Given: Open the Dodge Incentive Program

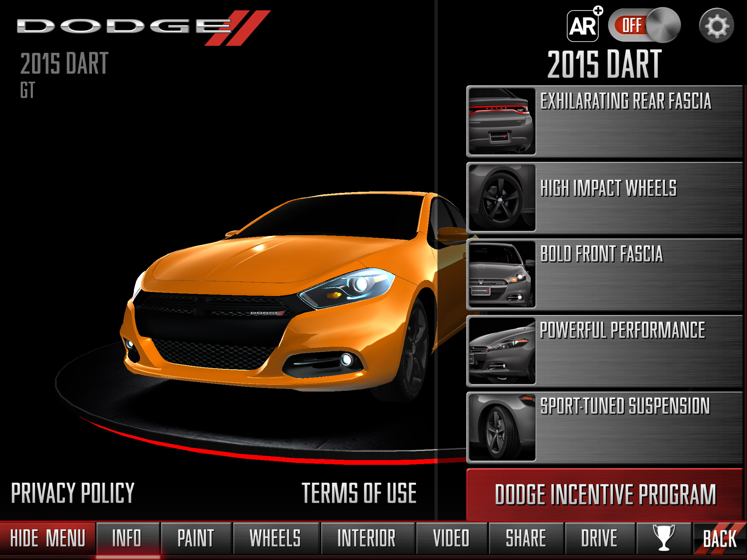Looking at the screenshot, I should tap(605, 494).
